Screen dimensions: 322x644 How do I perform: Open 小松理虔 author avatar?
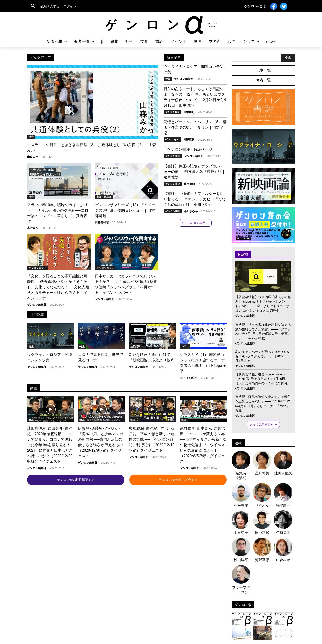tap(241, 492)
